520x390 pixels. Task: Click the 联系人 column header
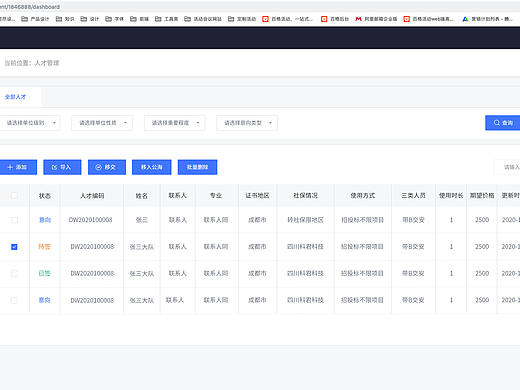click(x=177, y=196)
